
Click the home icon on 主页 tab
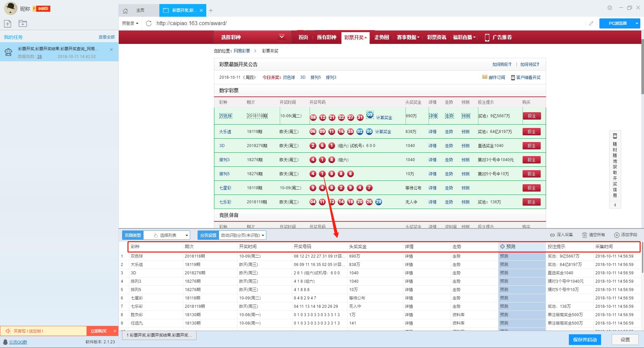125,11
